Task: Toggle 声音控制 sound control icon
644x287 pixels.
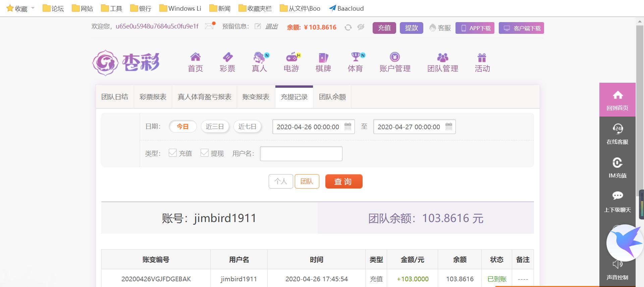Action: point(618,271)
